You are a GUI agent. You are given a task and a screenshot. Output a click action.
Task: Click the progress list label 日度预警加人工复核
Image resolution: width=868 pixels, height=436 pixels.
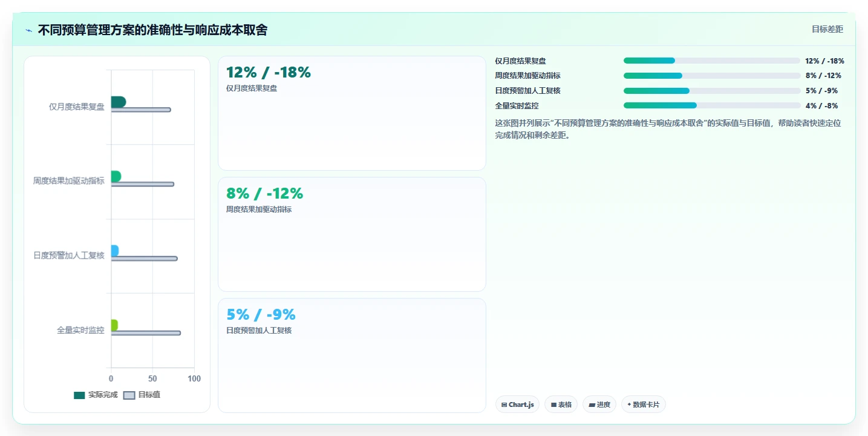[527, 91]
